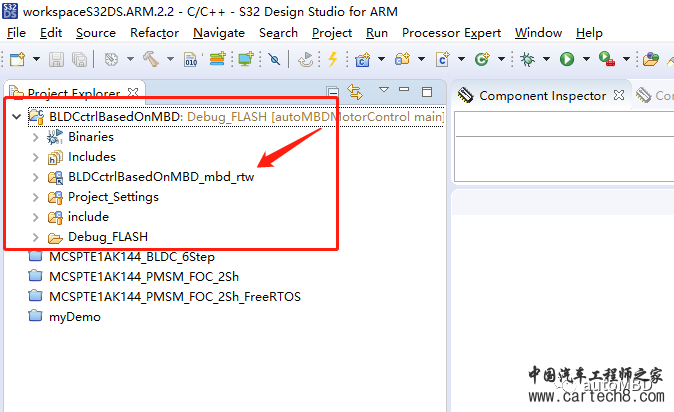Click the New wizard toolbar icon
The height and width of the screenshot is (412, 674).
[x=17, y=59]
